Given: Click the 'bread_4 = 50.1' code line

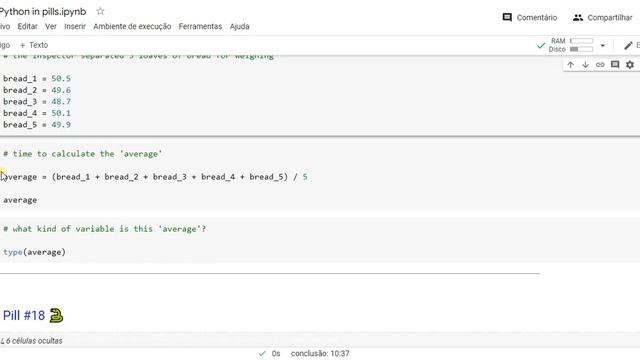Looking at the screenshot, I should (x=37, y=113).
